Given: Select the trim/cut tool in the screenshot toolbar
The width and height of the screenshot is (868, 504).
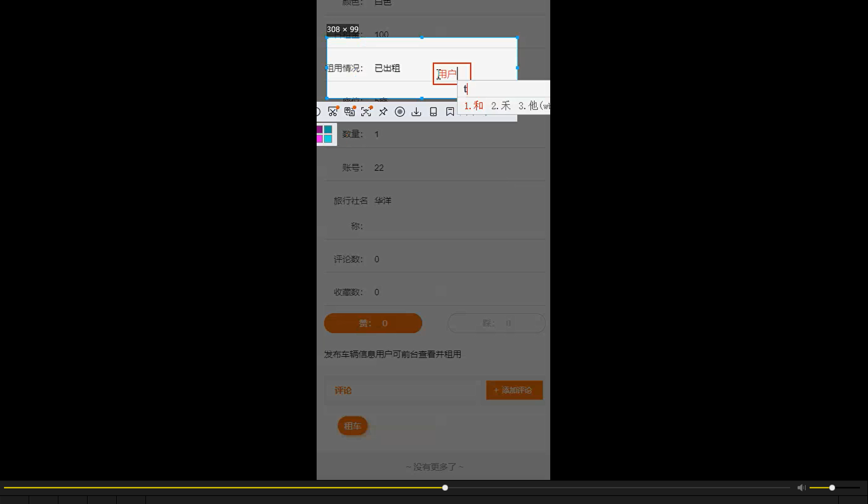Looking at the screenshot, I should tap(333, 112).
